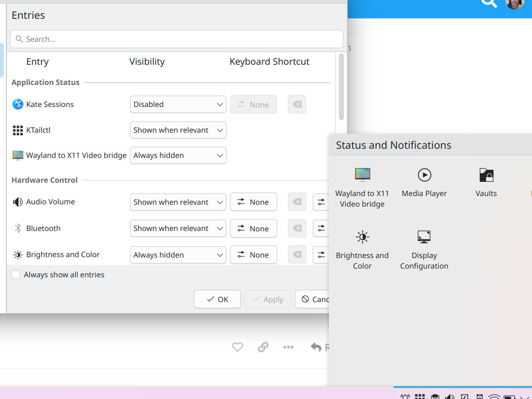532x399 pixels.
Task: Open Audio Volume visibility dropdown
Action: [x=178, y=202]
